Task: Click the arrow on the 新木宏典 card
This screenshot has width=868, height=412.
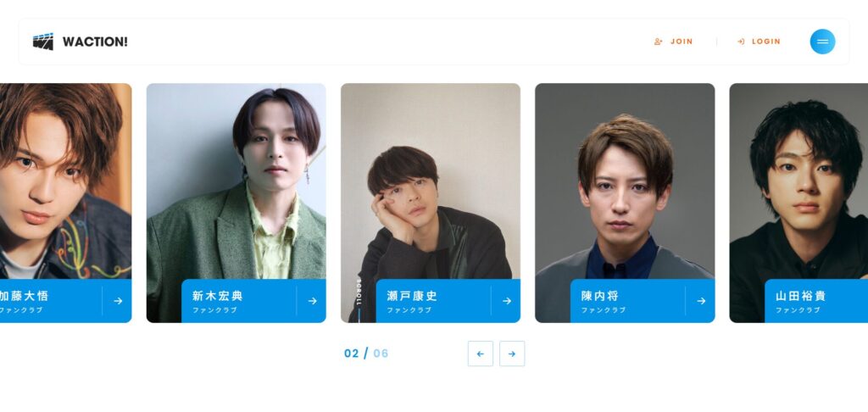Action: tap(312, 301)
